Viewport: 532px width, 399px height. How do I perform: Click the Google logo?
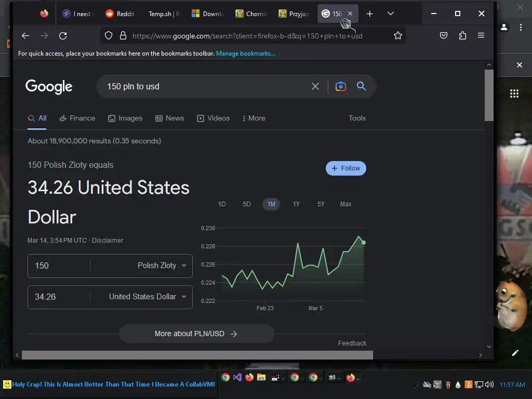point(49,87)
